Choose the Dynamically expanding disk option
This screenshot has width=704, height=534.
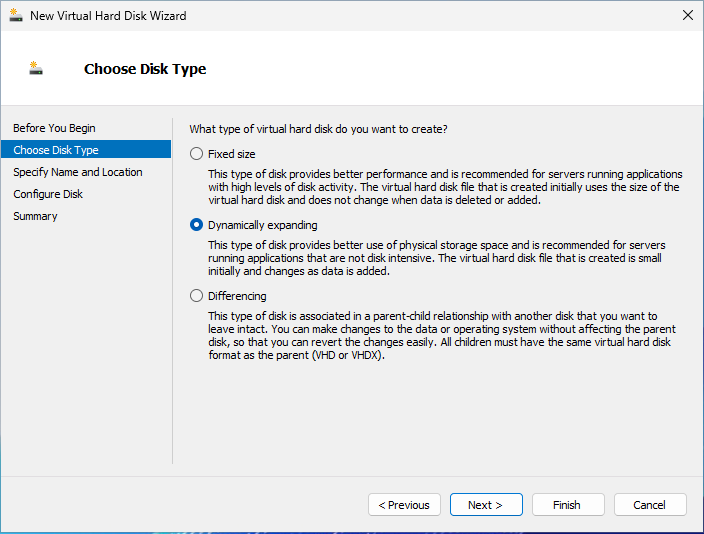click(x=196, y=225)
